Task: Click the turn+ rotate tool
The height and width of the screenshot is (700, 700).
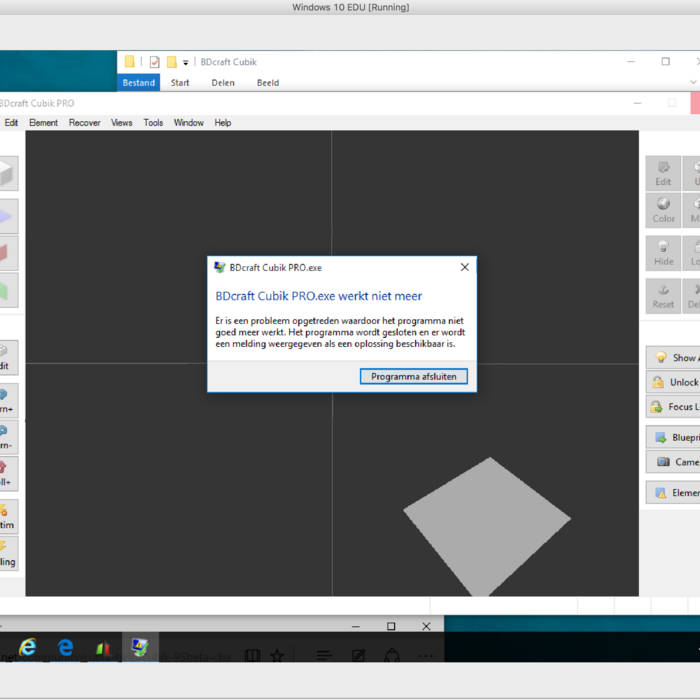Action: [x=8, y=400]
